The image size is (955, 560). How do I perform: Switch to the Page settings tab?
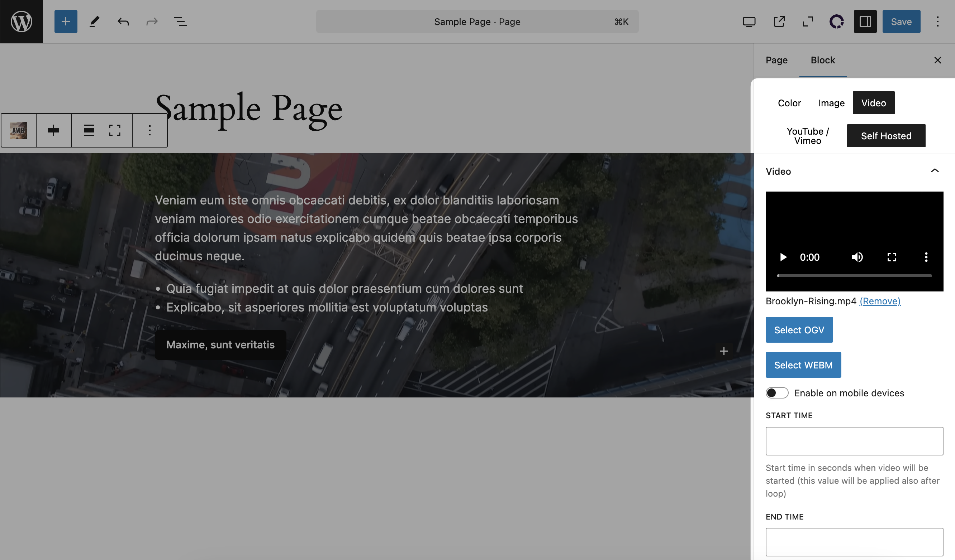click(776, 60)
